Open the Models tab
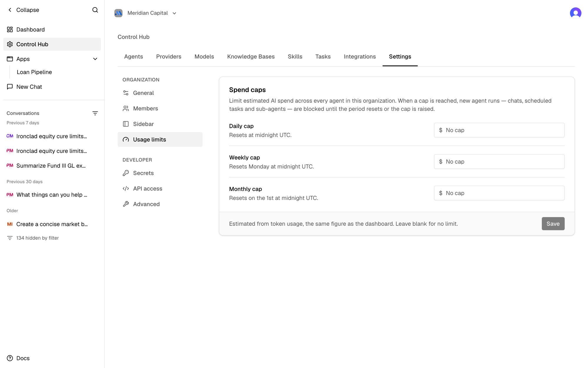The width and height of the screenshot is (588, 368). pos(204,57)
